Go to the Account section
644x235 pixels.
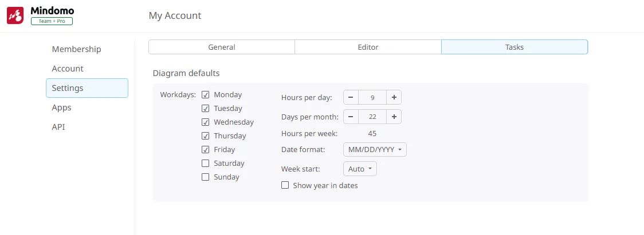click(68, 69)
